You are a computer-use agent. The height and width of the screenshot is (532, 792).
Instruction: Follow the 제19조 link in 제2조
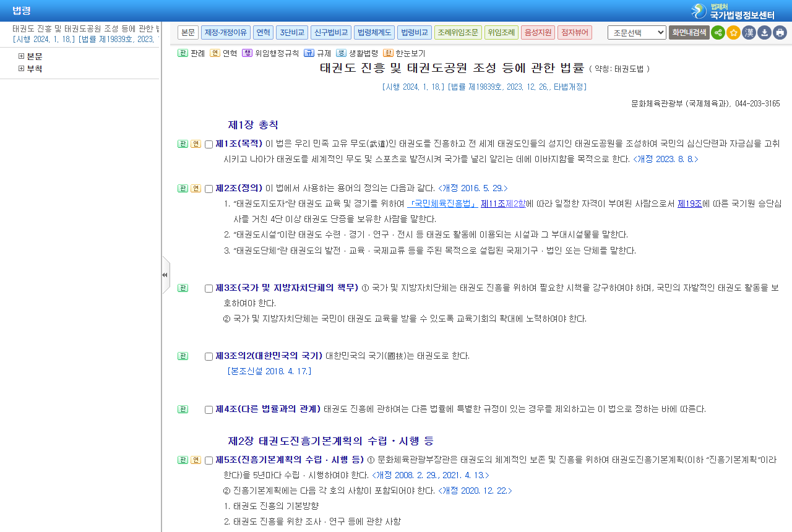[690, 204]
